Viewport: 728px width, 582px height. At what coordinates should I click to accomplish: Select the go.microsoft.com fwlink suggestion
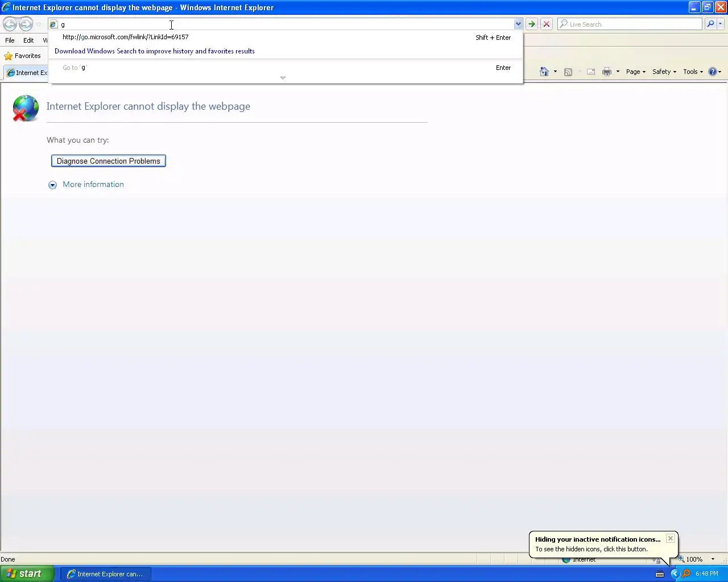pyautogui.click(x=286, y=37)
